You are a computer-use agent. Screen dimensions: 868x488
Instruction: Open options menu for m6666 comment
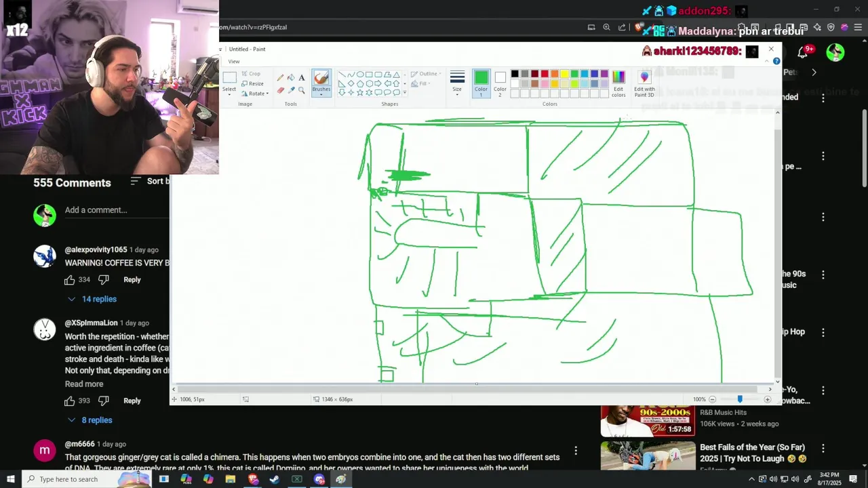click(576, 451)
